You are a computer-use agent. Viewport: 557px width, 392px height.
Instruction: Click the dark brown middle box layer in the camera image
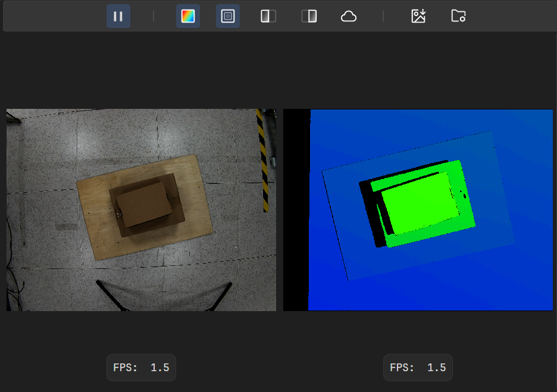pos(177,208)
